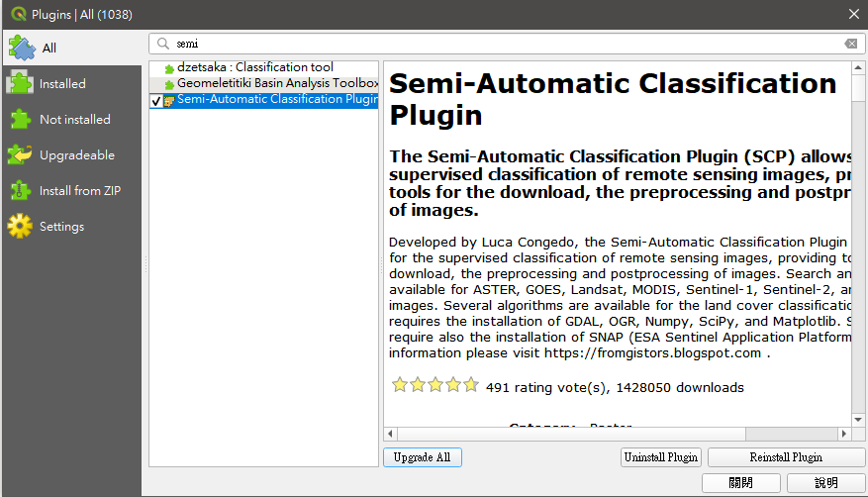
Task: Click Geomeletitiki plugin puzzle icon
Action: [x=169, y=85]
